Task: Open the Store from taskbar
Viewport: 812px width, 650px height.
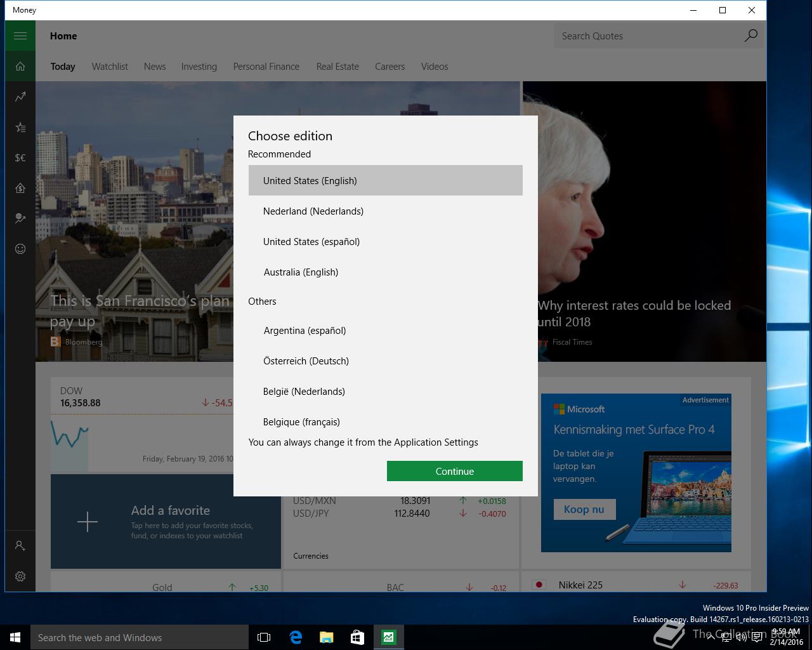Action: point(357,637)
